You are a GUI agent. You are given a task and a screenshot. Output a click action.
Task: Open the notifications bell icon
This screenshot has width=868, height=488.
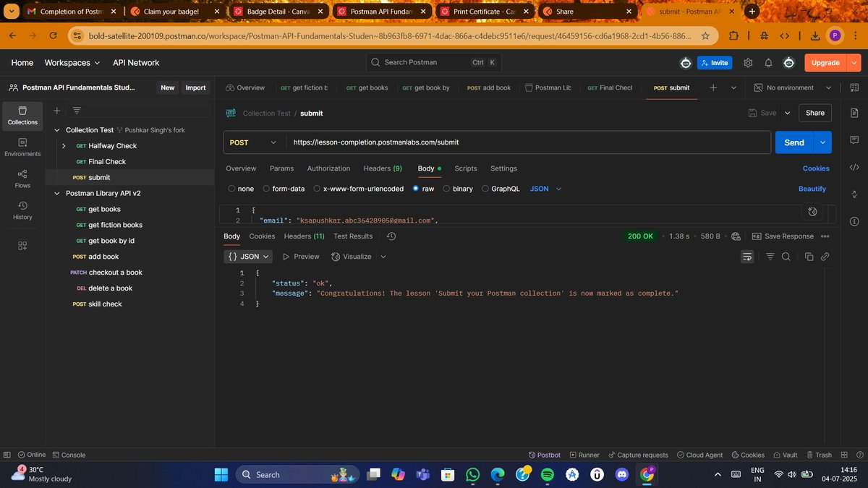tap(768, 63)
